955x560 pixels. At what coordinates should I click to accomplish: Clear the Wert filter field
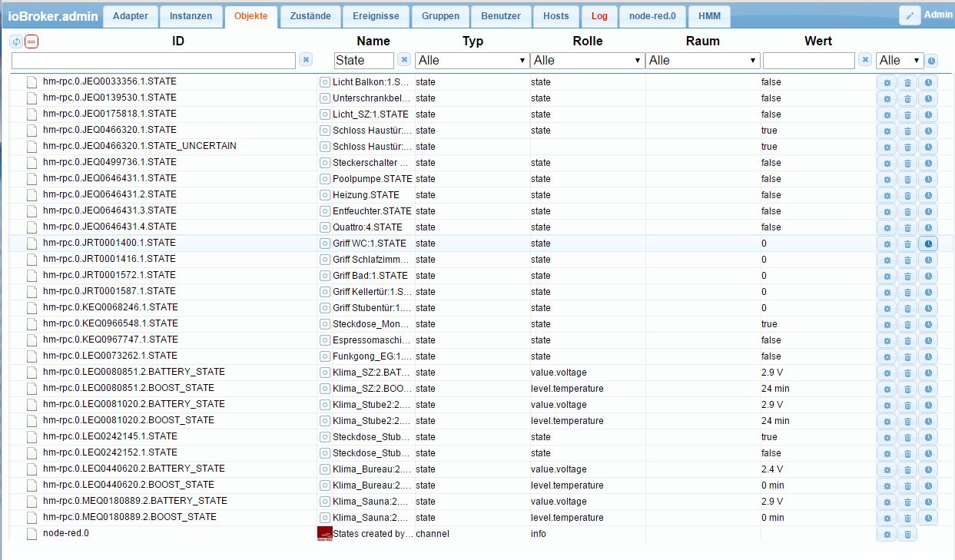pyautogui.click(x=865, y=60)
